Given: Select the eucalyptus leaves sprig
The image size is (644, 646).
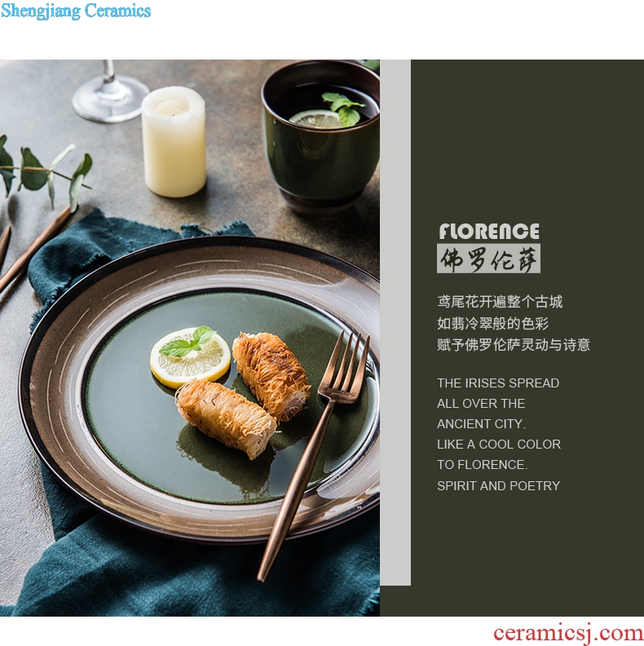Looking at the screenshot, I should coord(43,173).
